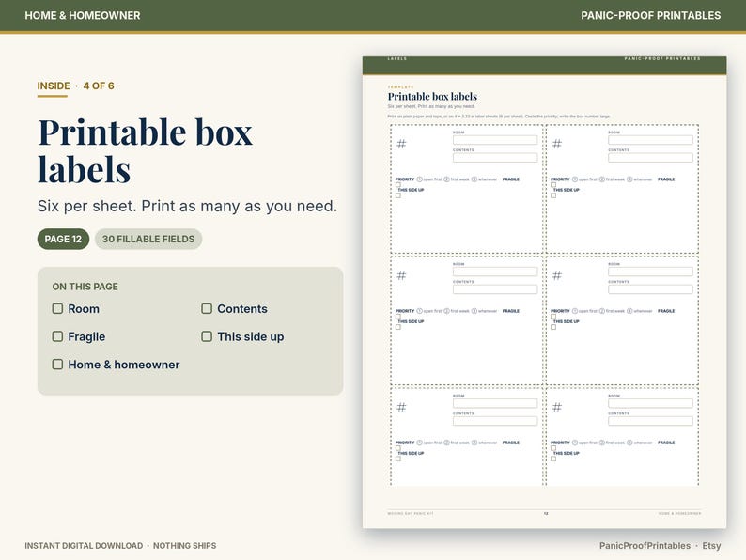This screenshot has width=746, height=560.
Task: Circle priority 1 open first on top-left label
Action: pyautogui.click(x=420, y=179)
